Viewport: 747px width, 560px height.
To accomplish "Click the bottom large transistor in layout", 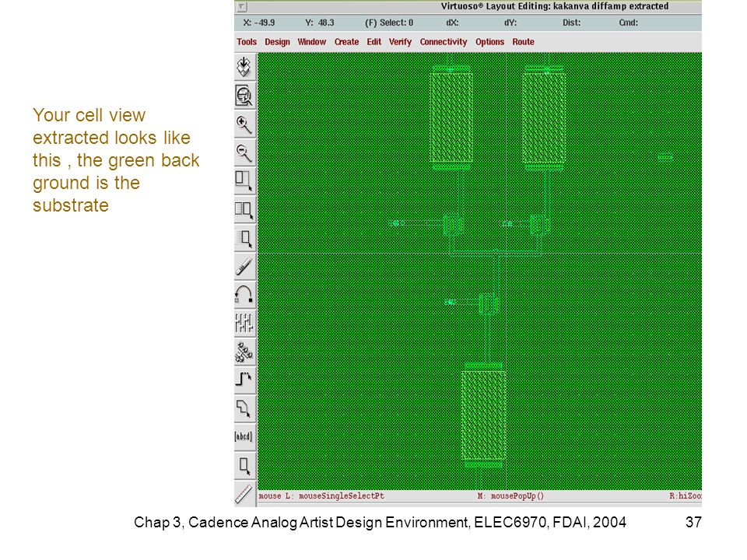I will (x=483, y=415).
